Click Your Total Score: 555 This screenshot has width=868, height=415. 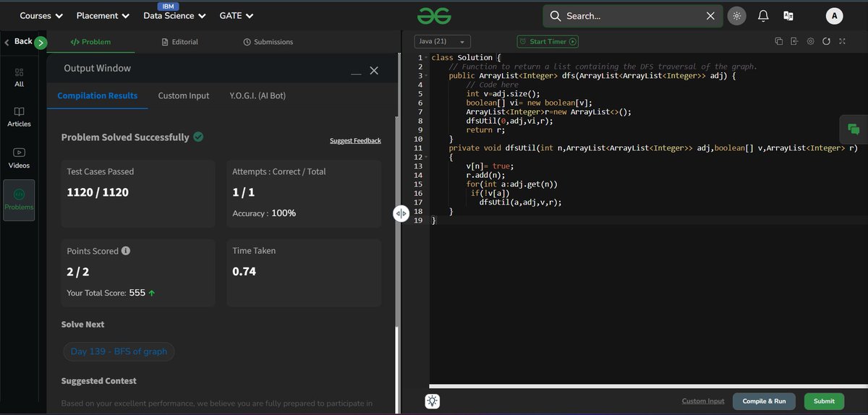(111, 293)
